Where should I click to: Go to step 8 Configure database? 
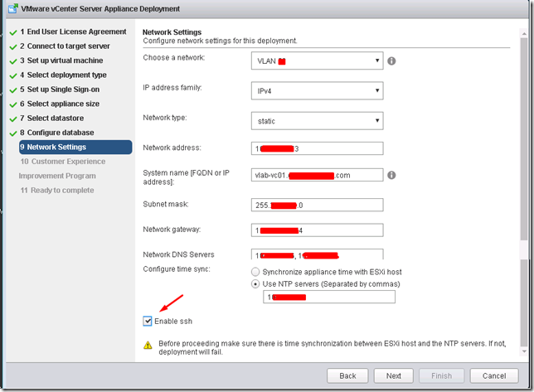(x=57, y=133)
